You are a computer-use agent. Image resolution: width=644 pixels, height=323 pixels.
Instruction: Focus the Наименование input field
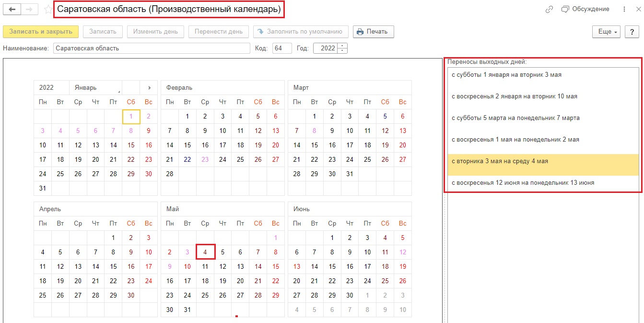coord(152,48)
